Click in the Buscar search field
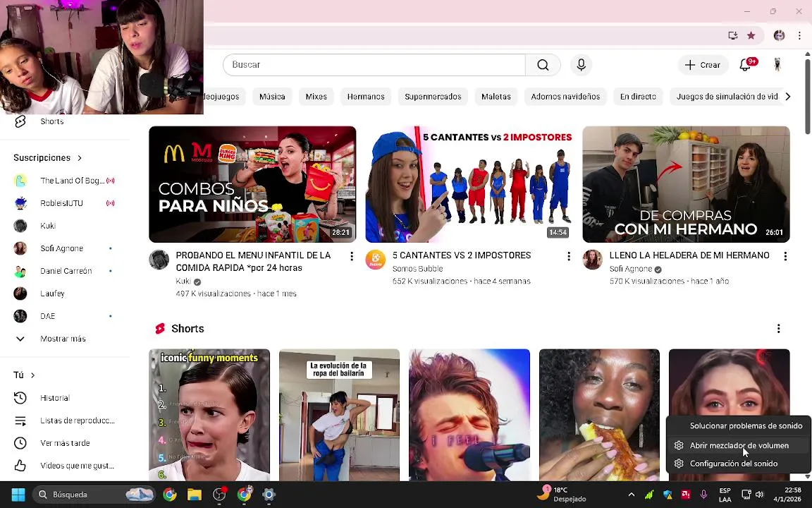This screenshot has width=812, height=508. (x=374, y=65)
